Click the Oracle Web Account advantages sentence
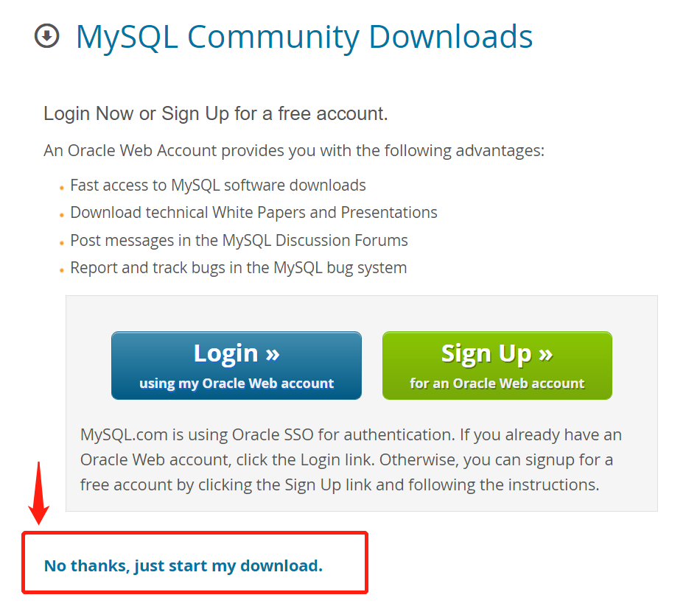Image resolution: width=700 pixels, height=603 pixels. coord(294,151)
